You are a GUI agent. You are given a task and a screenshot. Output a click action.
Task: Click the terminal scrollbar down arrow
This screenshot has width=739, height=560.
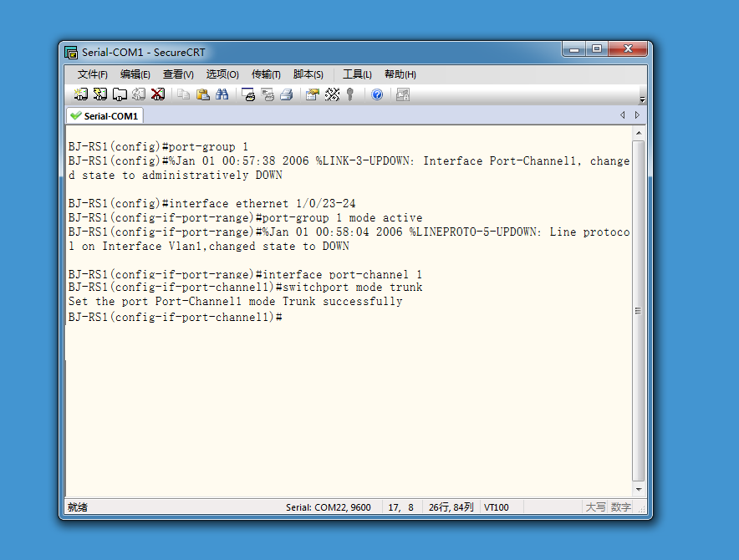pos(639,489)
